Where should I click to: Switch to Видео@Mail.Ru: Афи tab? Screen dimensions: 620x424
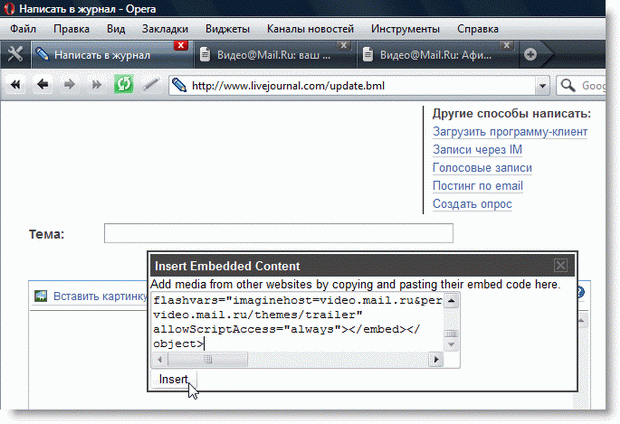click(436, 55)
